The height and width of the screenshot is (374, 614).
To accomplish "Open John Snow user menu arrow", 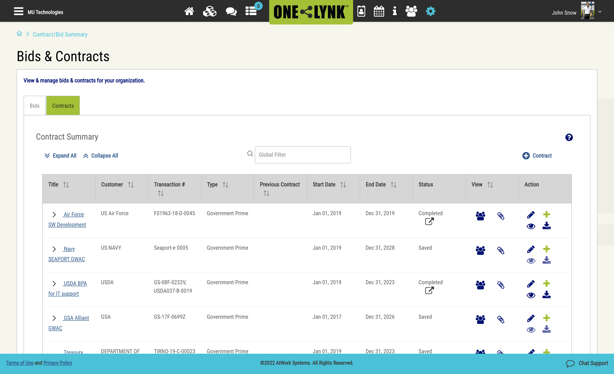I will tap(600, 12).
